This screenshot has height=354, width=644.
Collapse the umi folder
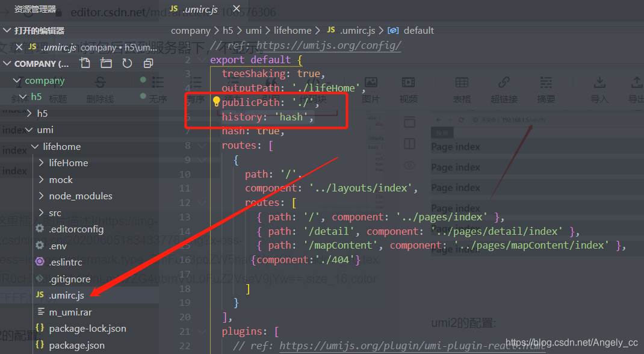click(29, 130)
